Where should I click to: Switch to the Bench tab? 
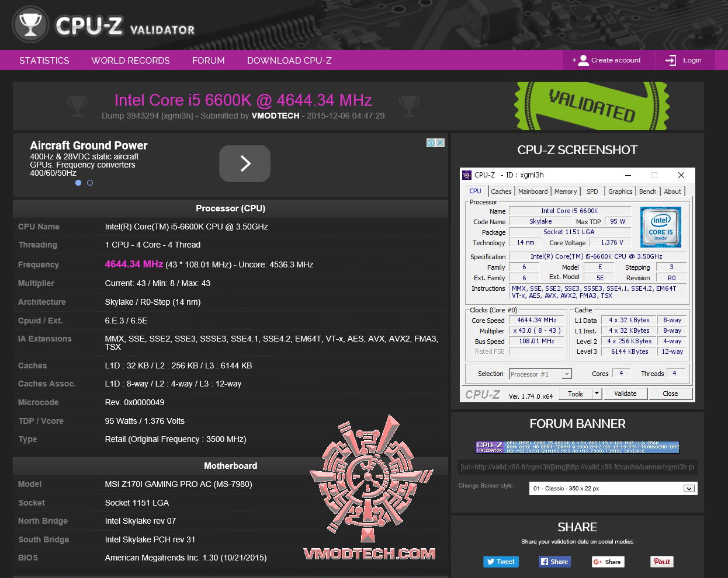pyautogui.click(x=647, y=191)
